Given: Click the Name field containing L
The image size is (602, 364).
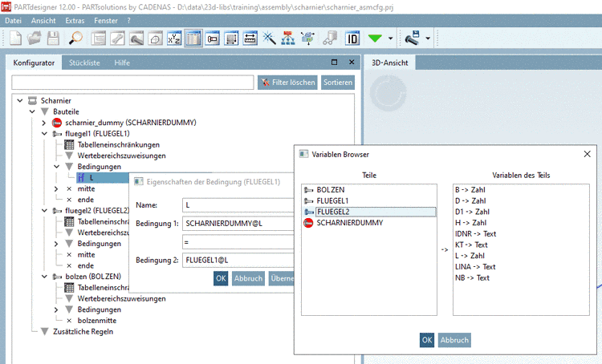Looking at the screenshot, I should (238, 205).
